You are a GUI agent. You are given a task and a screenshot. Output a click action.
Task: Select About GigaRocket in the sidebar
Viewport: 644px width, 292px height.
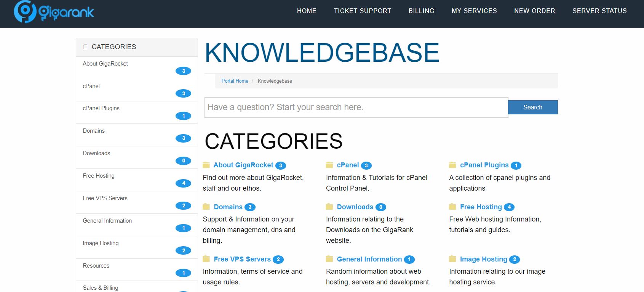coord(137,68)
